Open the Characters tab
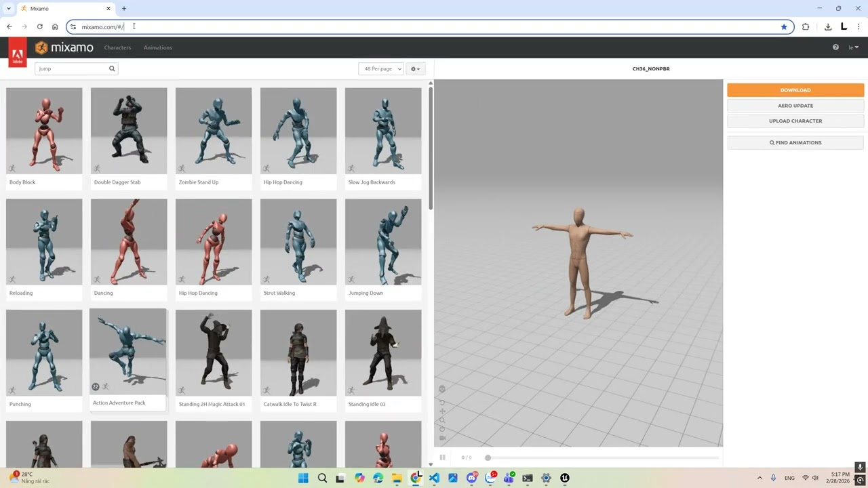The width and height of the screenshot is (868, 488). pyautogui.click(x=117, y=47)
